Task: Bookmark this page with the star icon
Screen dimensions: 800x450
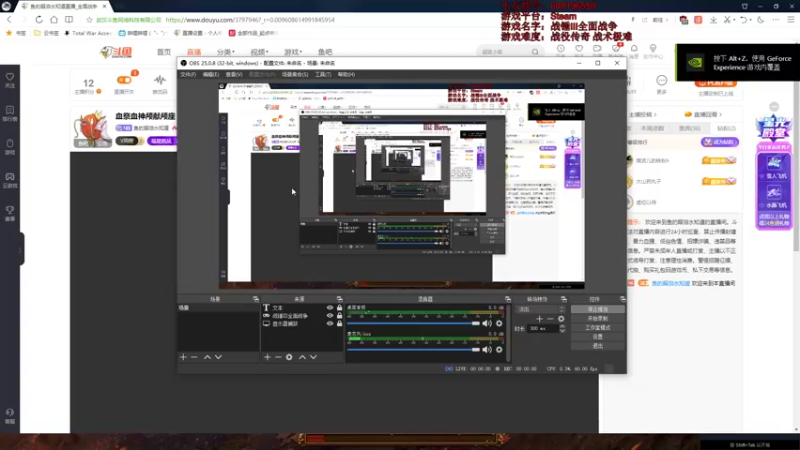Action: coord(89,19)
